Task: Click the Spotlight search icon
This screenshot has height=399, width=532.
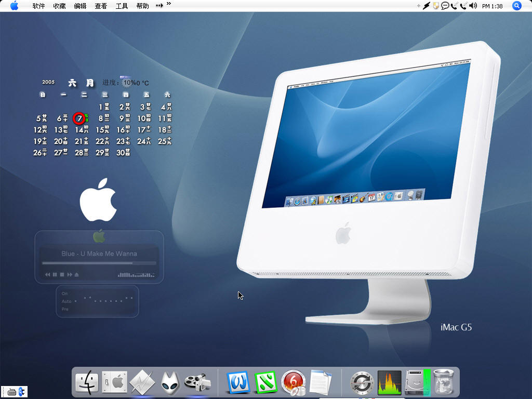Action: pos(517,6)
